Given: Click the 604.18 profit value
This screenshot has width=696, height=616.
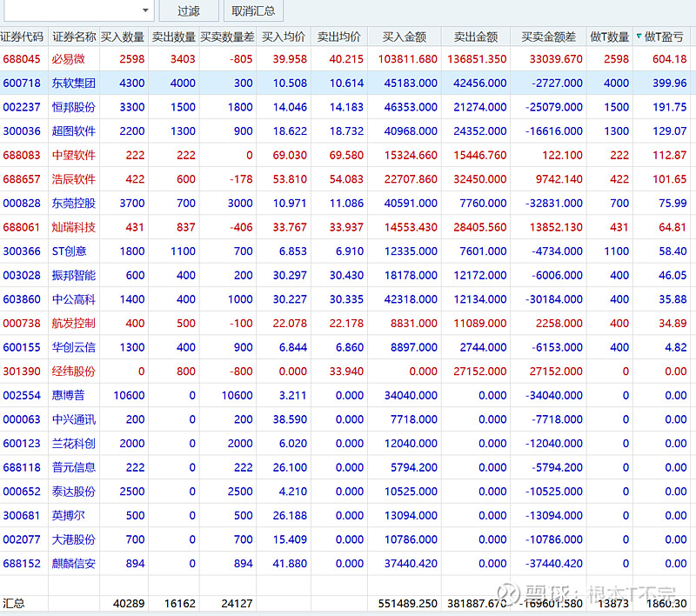Looking at the screenshot, I should 669,59.
